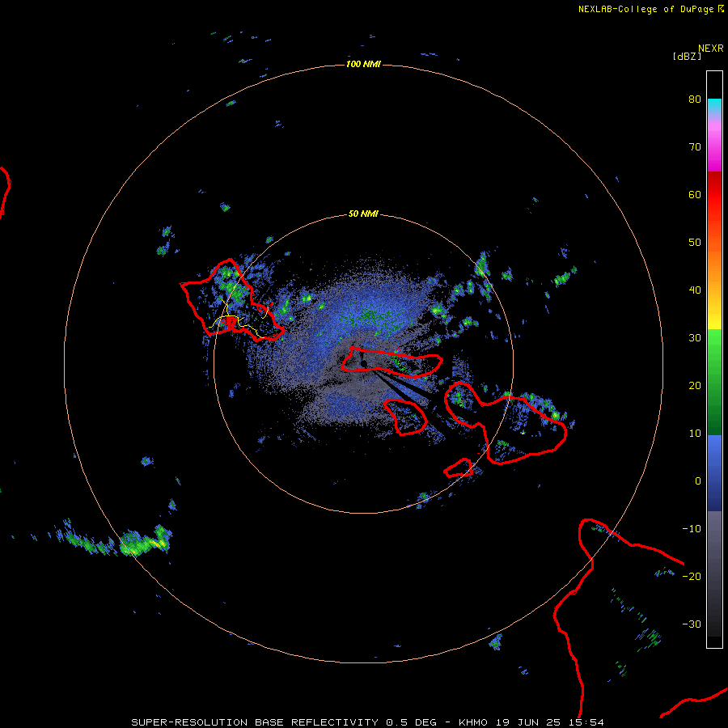Viewport: 728px width, 728px height.
Task: Click the green band of the dBZ color bar
Action: 714,382
